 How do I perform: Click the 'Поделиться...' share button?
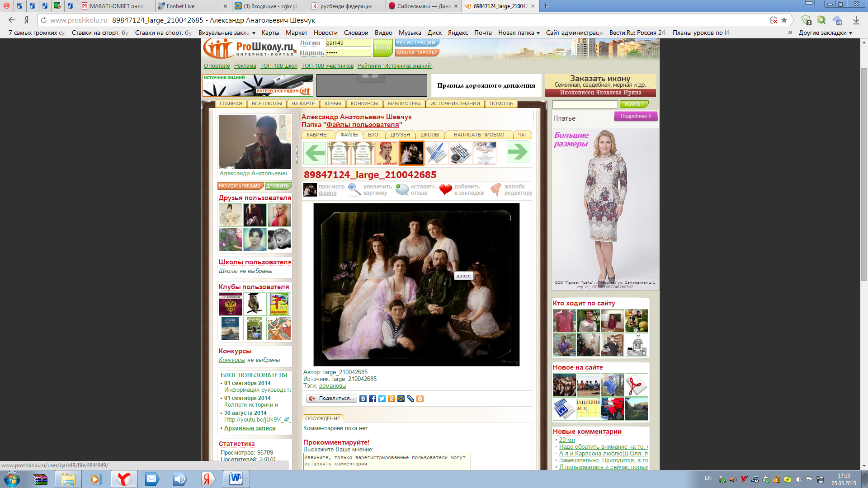point(331,399)
